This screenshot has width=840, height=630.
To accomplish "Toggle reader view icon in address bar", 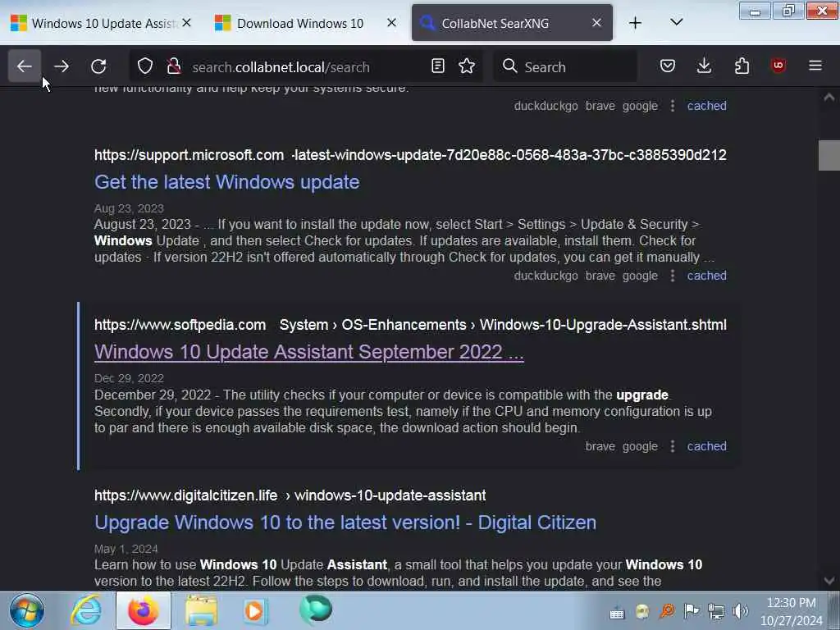I will click(438, 66).
